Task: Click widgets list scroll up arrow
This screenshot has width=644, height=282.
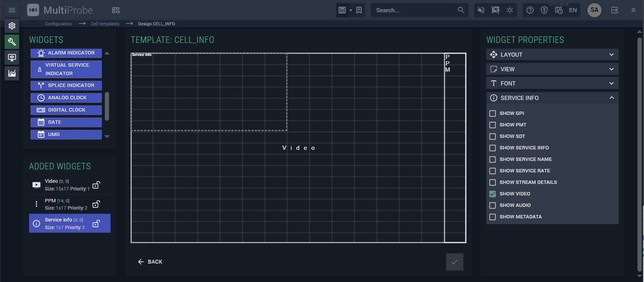Action: point(107,53)
